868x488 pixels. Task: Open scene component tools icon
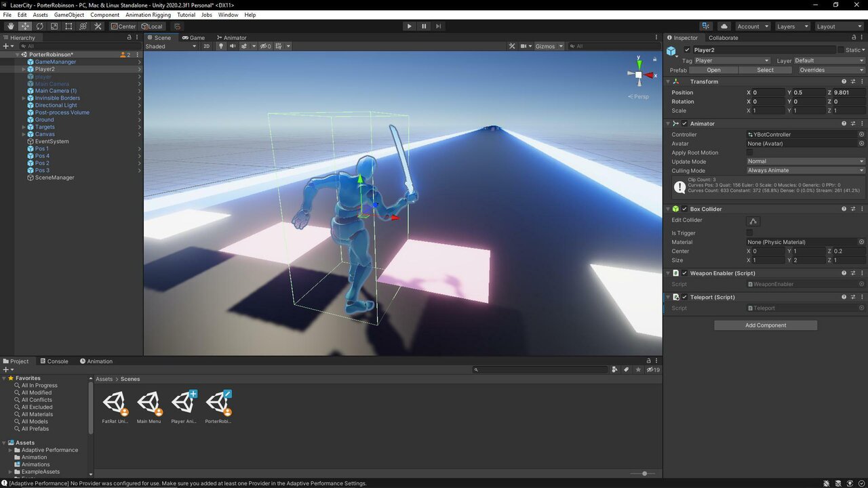512,46
